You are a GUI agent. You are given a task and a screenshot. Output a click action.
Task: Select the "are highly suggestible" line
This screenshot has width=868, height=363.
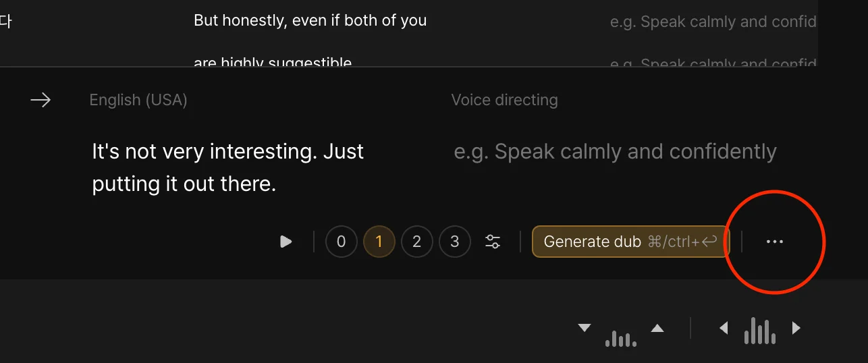coord(273,63)
